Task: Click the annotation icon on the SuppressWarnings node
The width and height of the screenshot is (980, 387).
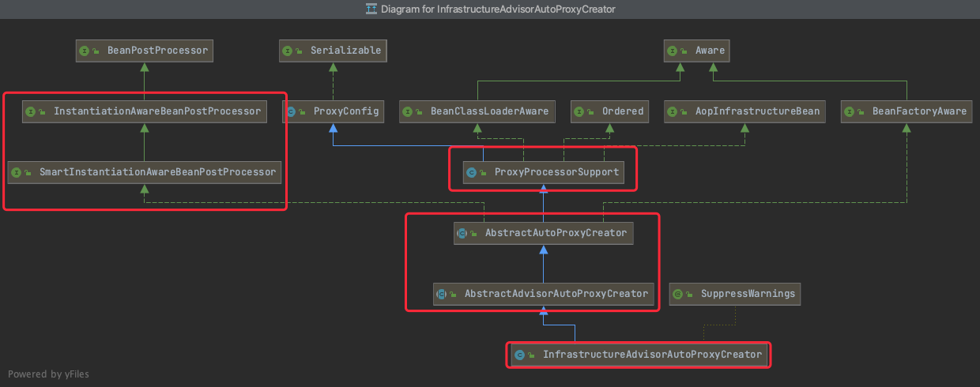Action: click(x=677, y=294)
